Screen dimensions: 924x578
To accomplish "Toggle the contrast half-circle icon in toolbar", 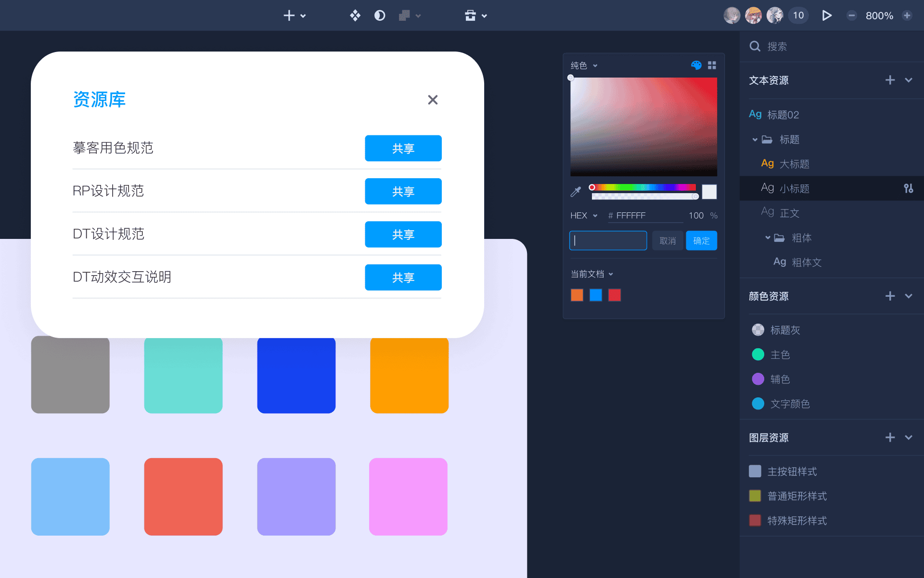I will pyautogui.click(x=380, y=15).
